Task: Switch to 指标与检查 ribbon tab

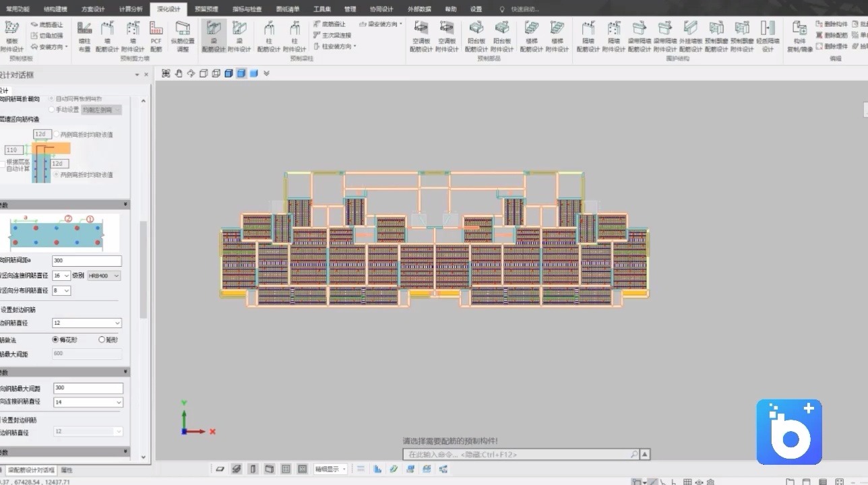Action: click(x=247, y=9)
